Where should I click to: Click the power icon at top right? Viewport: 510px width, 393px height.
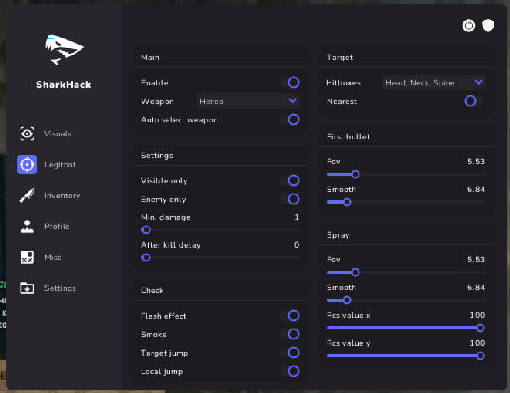[x=469, y=25]
